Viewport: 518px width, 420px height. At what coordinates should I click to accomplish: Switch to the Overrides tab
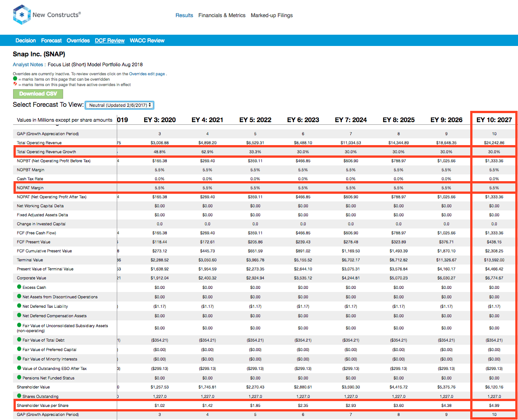click(x=78, y=40)
